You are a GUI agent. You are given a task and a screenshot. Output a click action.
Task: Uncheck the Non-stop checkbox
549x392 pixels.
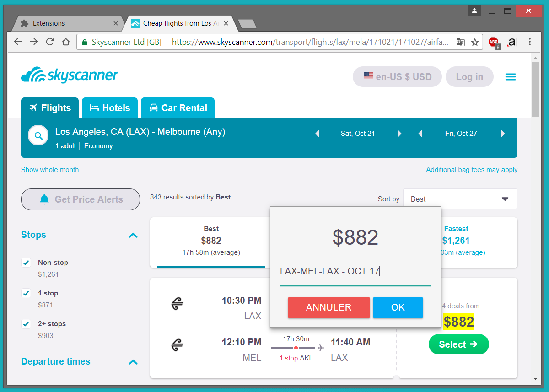26,263
